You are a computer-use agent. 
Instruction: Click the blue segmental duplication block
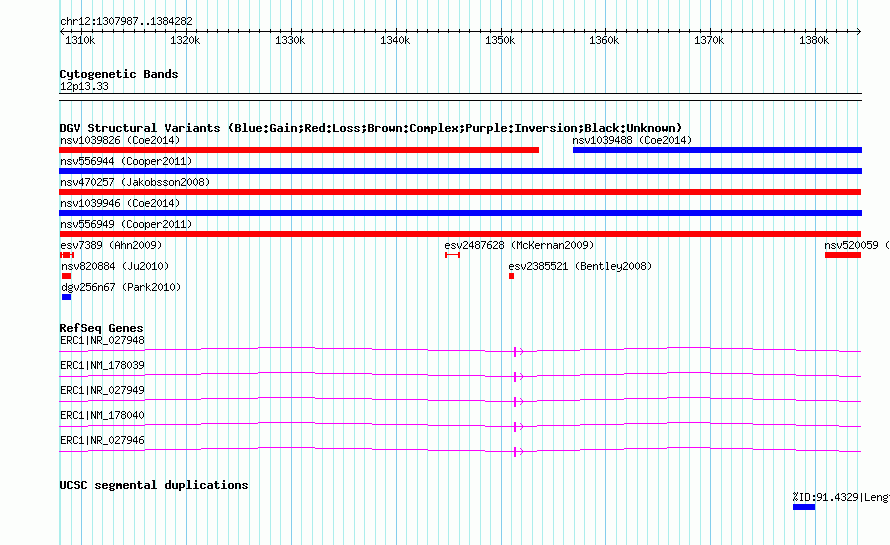coord(804,507)
